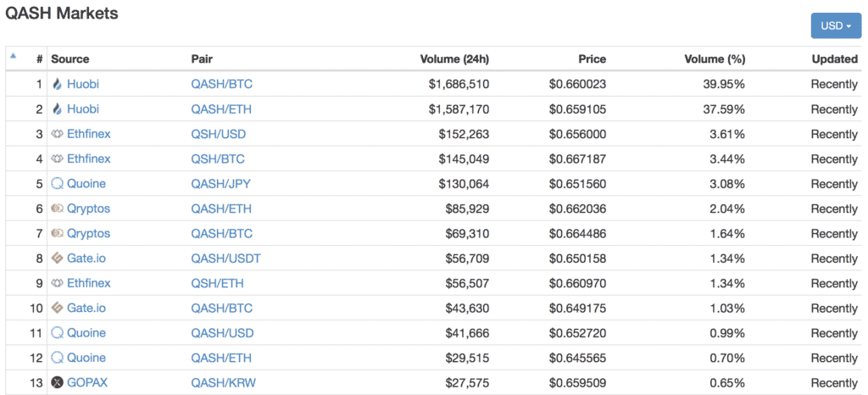Select the $130,064 volume cell

[464, 184]
